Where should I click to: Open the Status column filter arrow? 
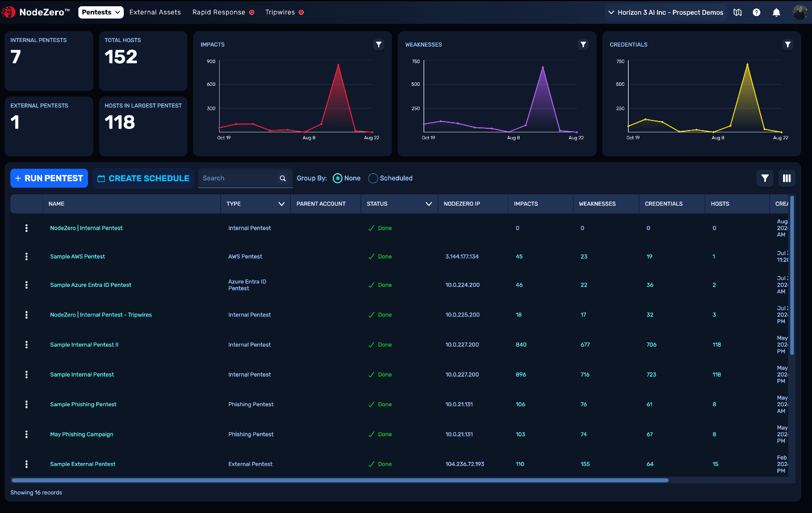(x=429, y=204)
